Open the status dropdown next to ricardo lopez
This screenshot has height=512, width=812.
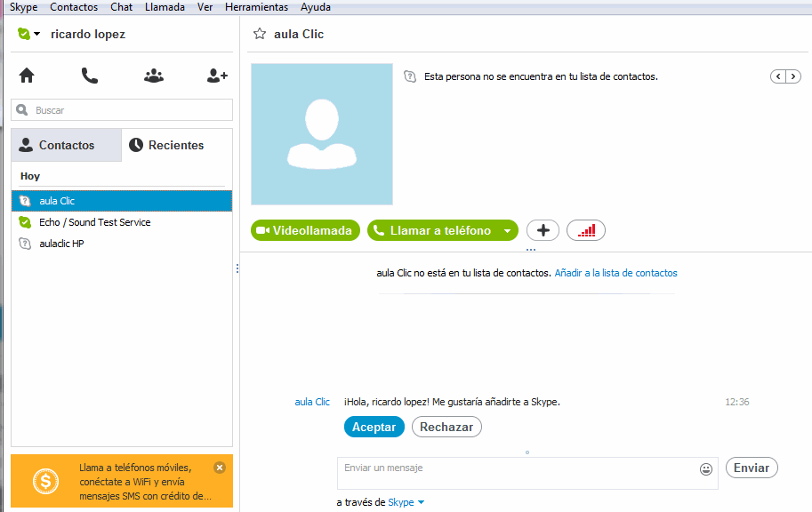tap(36, 34)
